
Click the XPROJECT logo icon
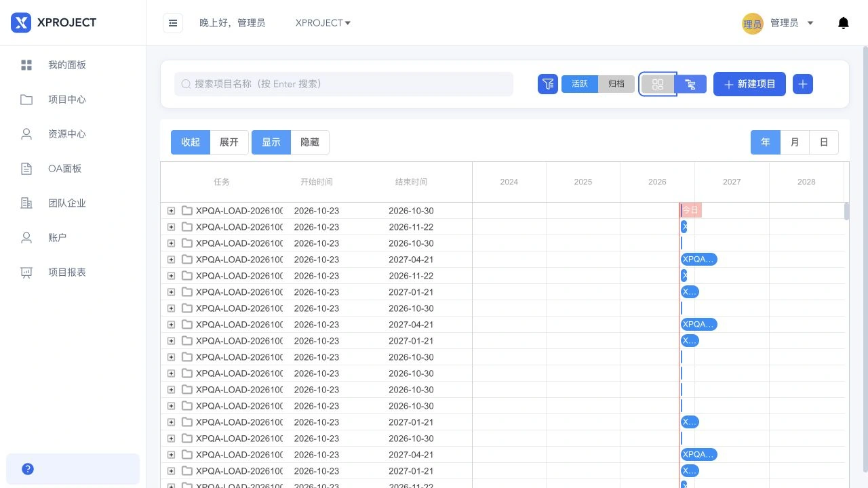pyautogui.click(x=21, y=22)
